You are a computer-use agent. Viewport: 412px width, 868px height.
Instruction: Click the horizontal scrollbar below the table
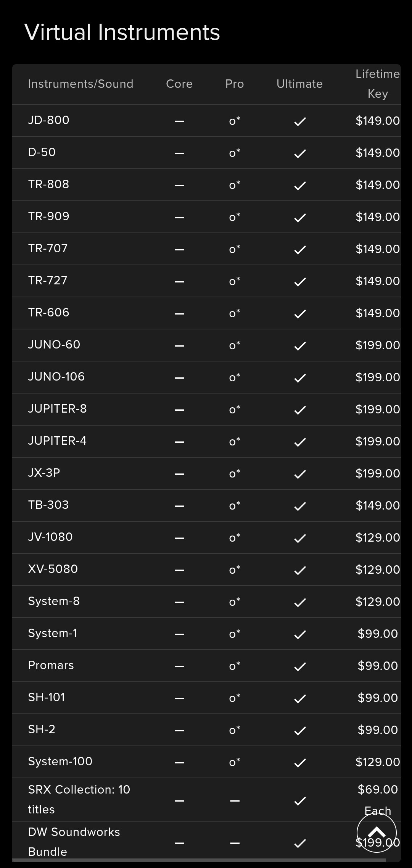point(199,860)
